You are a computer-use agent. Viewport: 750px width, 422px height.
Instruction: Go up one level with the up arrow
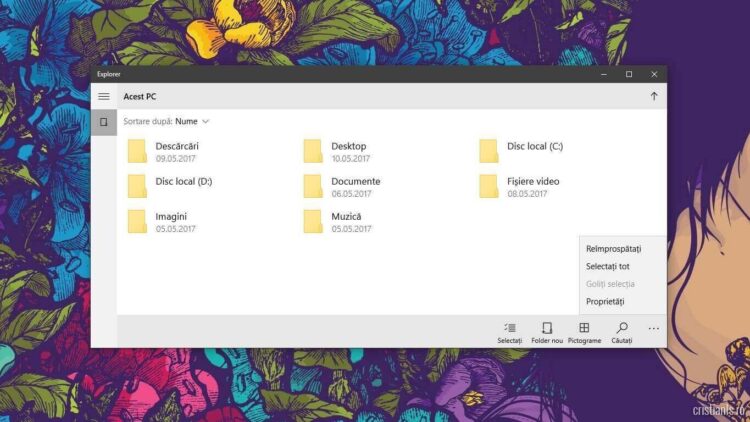(x=654, y=96)
